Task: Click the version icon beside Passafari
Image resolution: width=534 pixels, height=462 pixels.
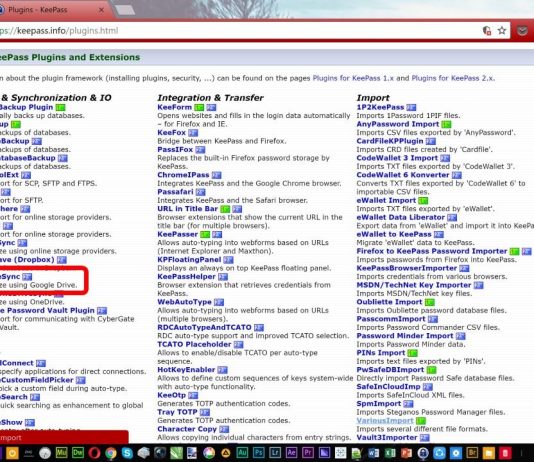Action: 201,192
